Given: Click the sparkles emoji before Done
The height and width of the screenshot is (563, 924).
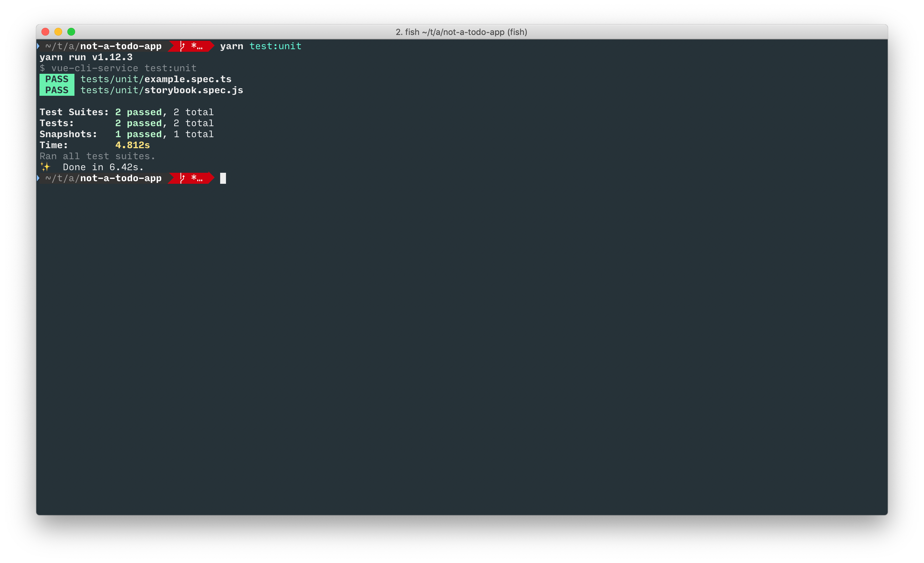Looking at the screenshot, I should pyautogui.click(x=45, y=167).
